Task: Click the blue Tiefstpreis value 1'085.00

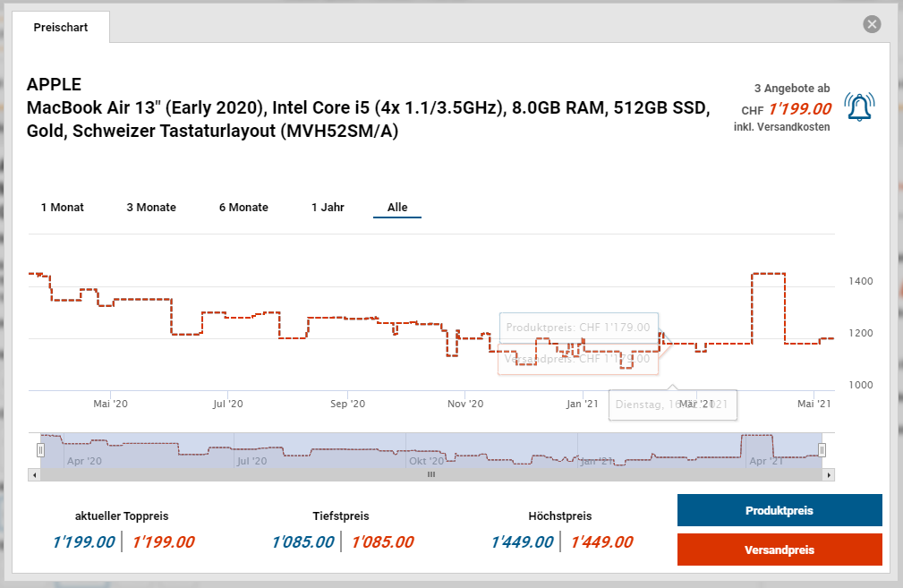Action: (x=302, y=541)
